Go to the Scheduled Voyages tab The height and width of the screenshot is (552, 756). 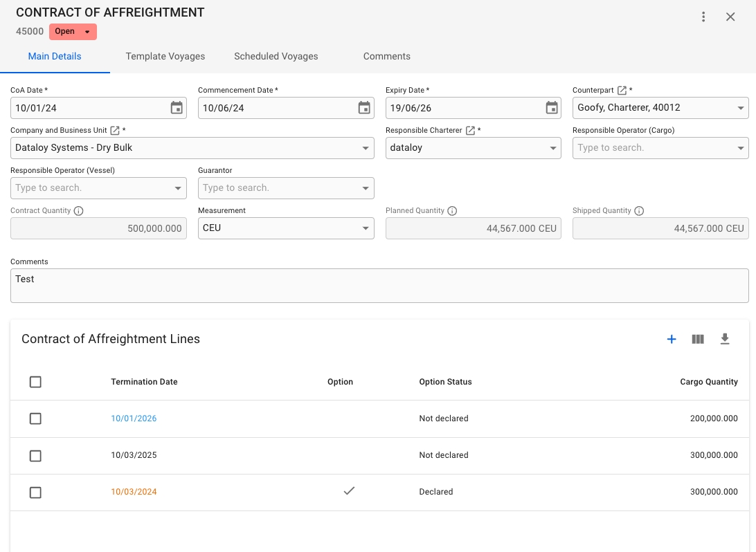[276, 57]
